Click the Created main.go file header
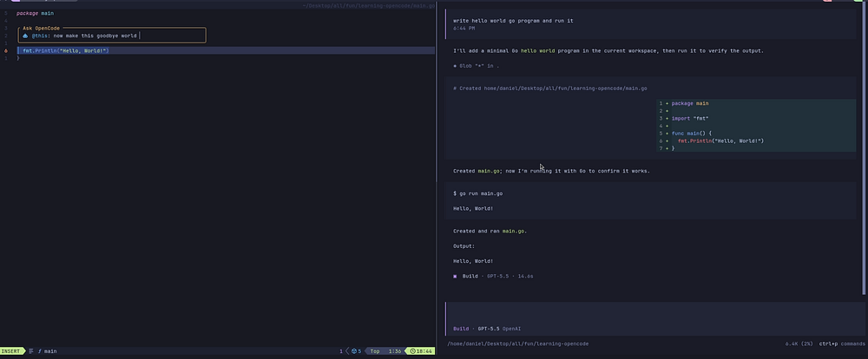Screen dimensions: 868x359 click(549, 88)
